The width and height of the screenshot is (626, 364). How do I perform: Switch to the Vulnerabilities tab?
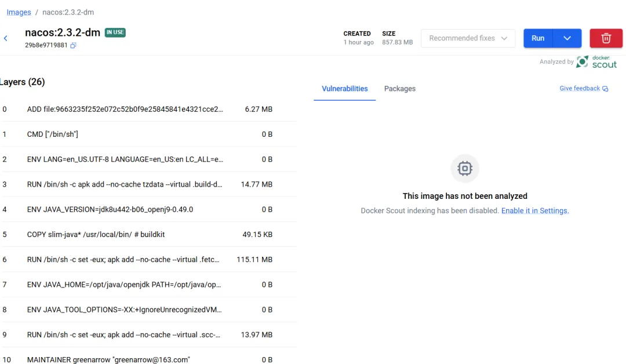point(344,89)
